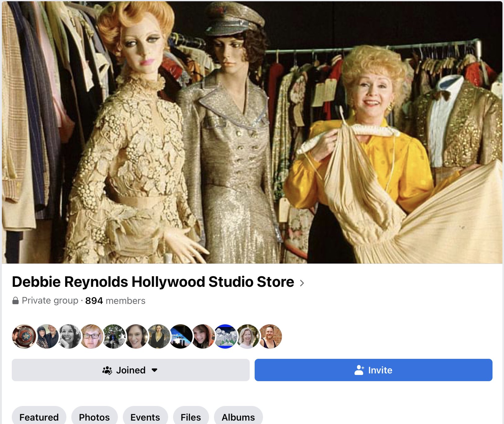504x424 pixels.
Task: Click the Private group label
Action: coord(50,301)
